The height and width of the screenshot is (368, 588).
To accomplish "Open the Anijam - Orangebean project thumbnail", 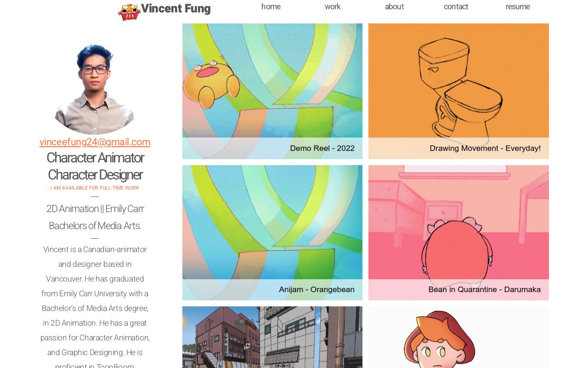I will pyautogui.click(x=272, y=233).
